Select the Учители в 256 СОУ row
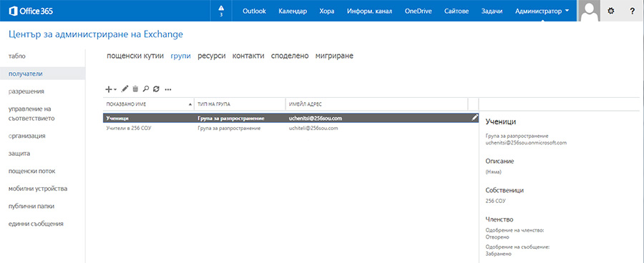644x263 pixels. [291, 129]
